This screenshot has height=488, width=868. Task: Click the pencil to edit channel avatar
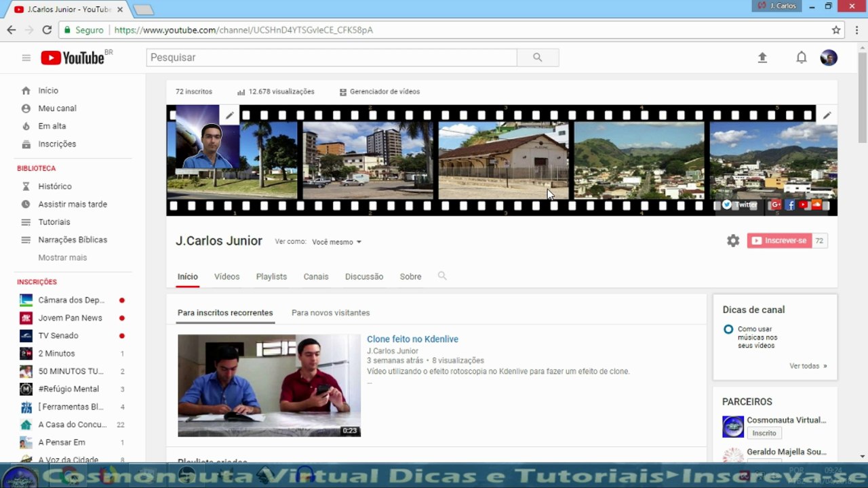[230, 115]
